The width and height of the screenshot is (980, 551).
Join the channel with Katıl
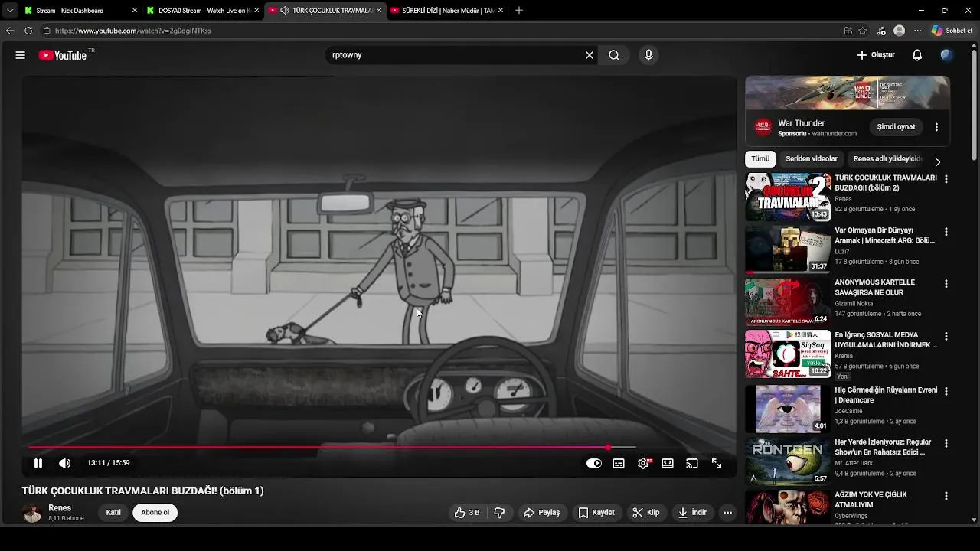(x=113, y=513)
